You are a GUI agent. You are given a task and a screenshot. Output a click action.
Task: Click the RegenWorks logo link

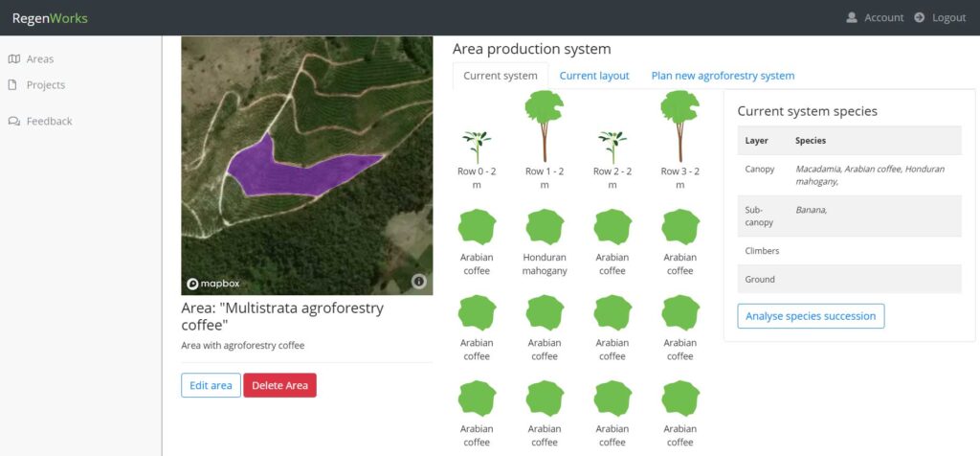[x=50, y=18]
